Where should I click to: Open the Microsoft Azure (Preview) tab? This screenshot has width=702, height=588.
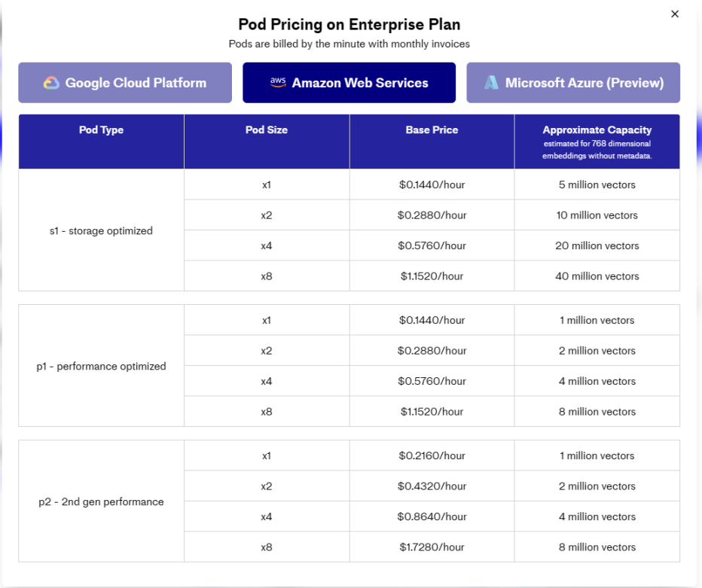573,83
